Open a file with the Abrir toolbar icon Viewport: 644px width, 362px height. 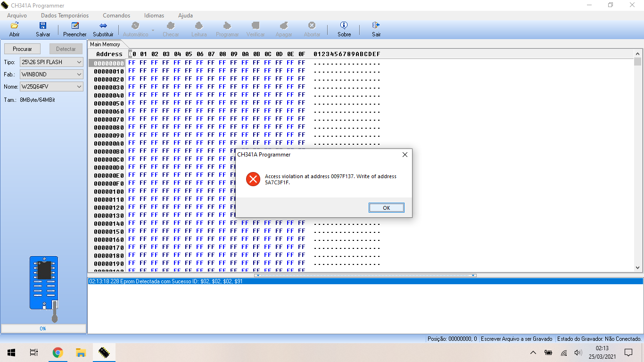(x=15, y=25)
